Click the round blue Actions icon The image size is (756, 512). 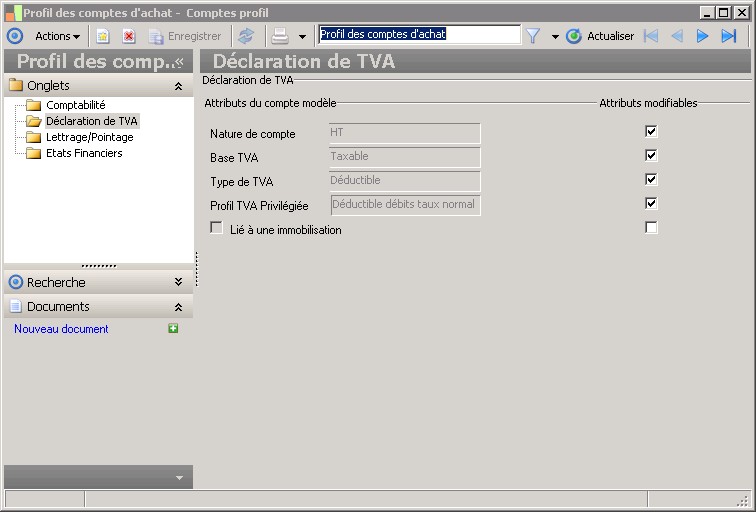pos(15,36)
